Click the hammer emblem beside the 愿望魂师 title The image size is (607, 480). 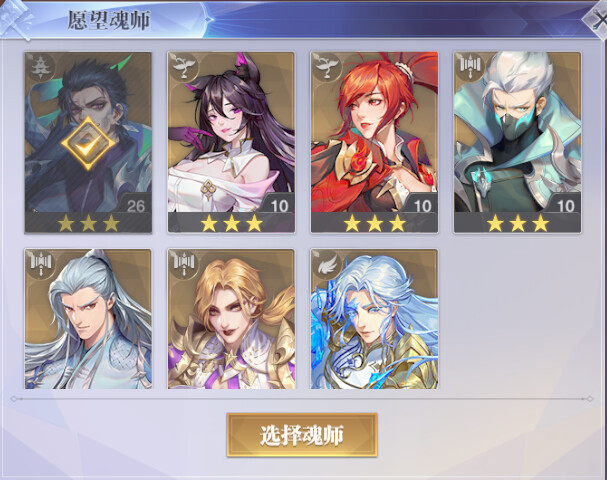tap(16, 19)
